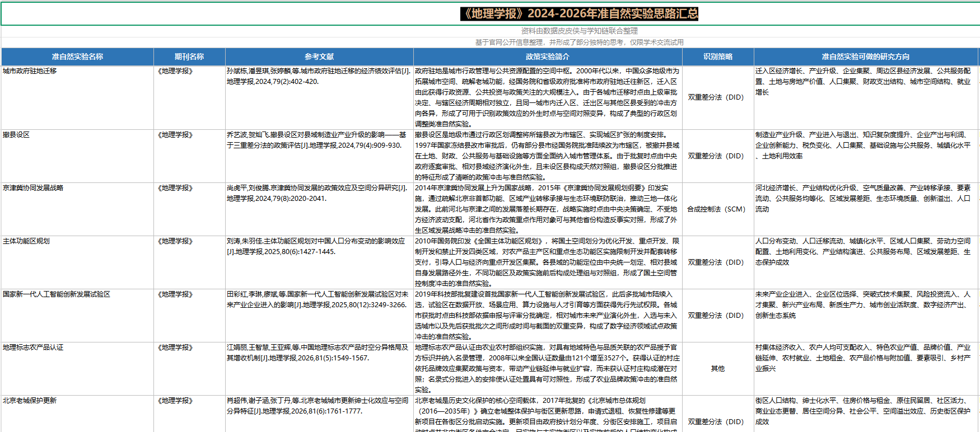The image size is (980, 432).
Task: Select the cell 撤县设区
Action: coord(77,156)
